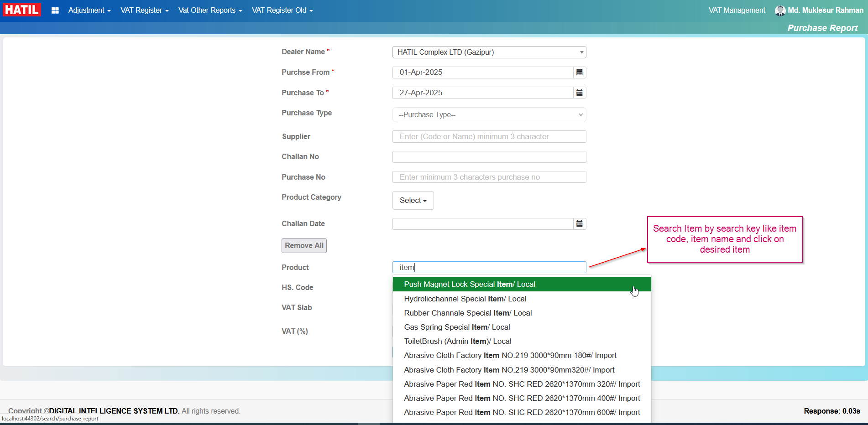Focus the Supplier search field
Screen dimensions: 868x425
(489, 137)
